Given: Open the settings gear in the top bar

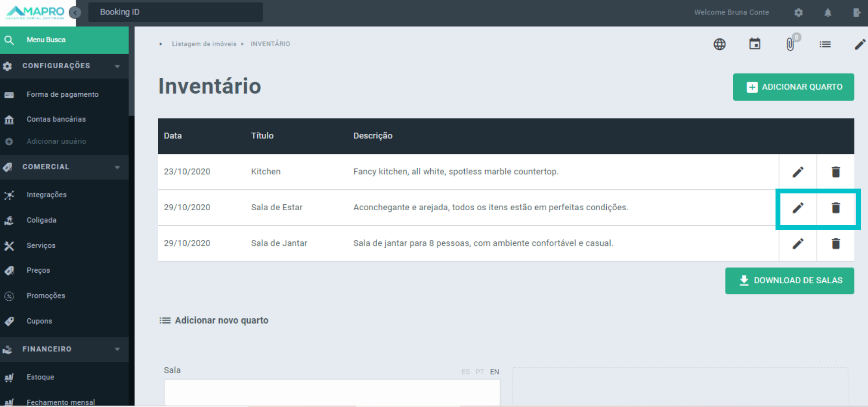Looking at the screenshot, I should (798, 12).
